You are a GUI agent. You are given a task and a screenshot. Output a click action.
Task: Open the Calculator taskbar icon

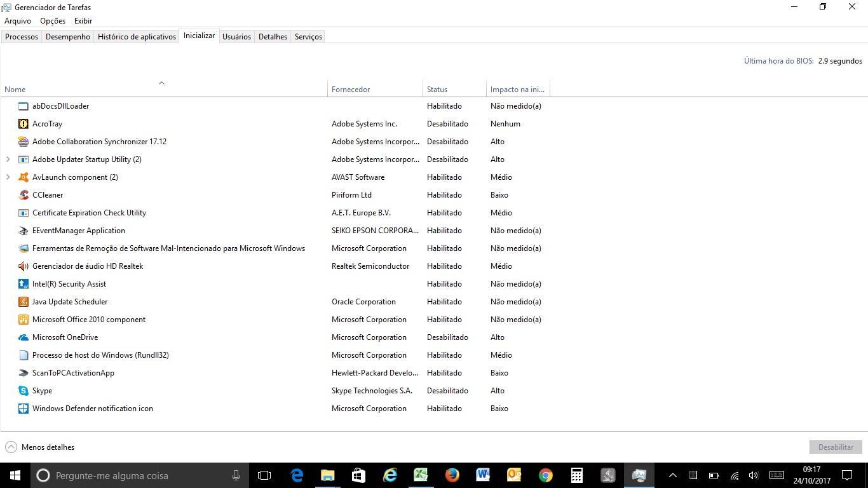tap(576, 475)
